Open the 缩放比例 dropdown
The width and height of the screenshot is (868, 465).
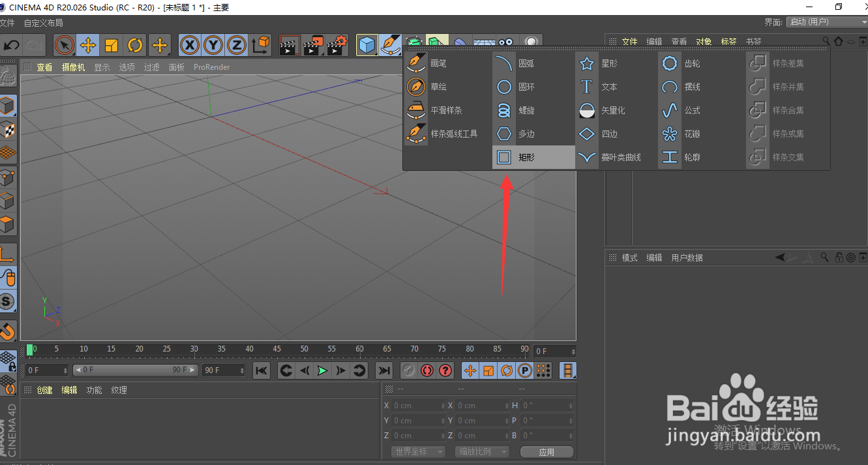point(482,451)
